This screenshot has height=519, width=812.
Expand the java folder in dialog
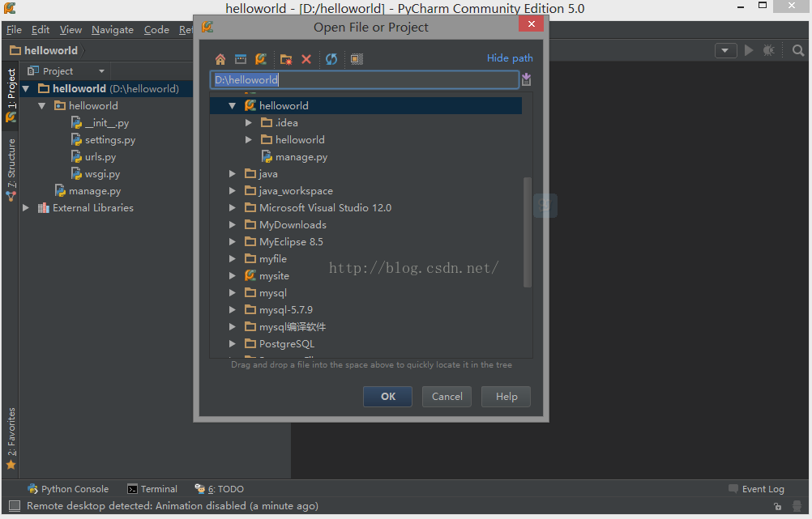pos(232,174)
